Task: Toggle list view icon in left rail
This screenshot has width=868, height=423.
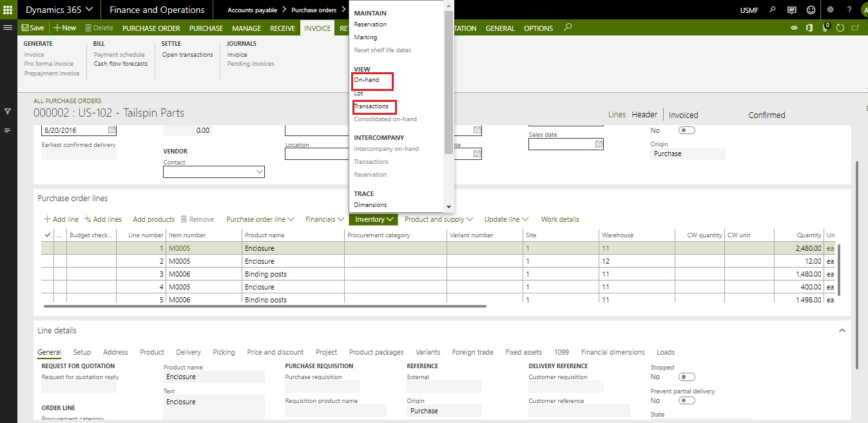Action: point(8,130)
